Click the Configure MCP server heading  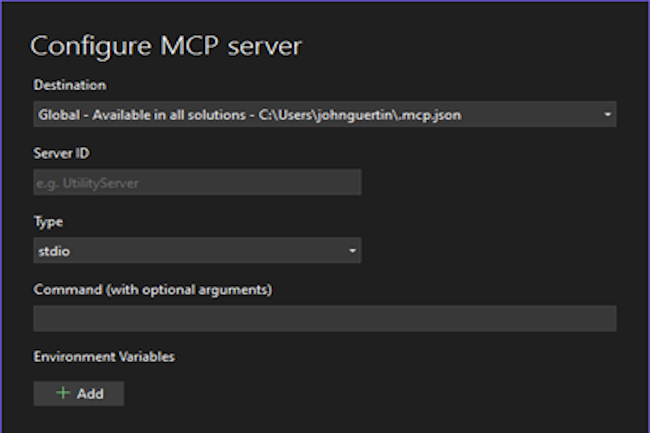[166, 46]
